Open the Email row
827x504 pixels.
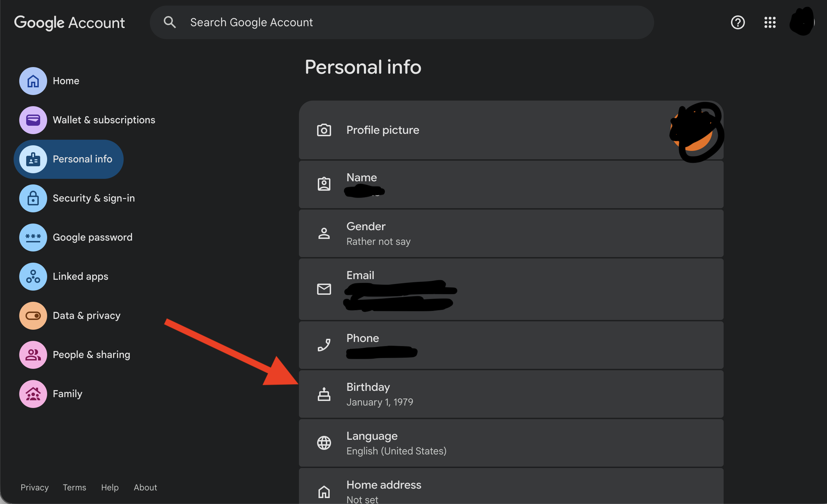511,289
